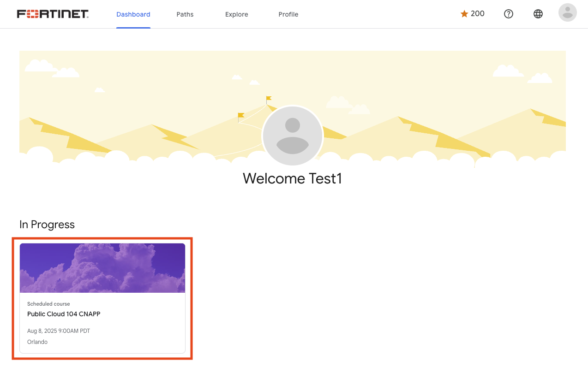Click the In Progress section heading
Image resolution: width=588 pixels, height=390 pixels.
point(47,225)
